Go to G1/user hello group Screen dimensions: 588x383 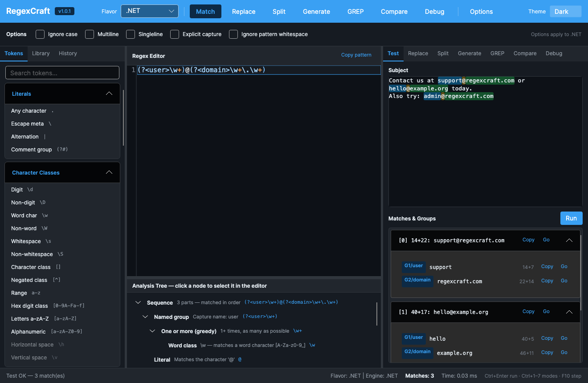(x=564, y=338)
